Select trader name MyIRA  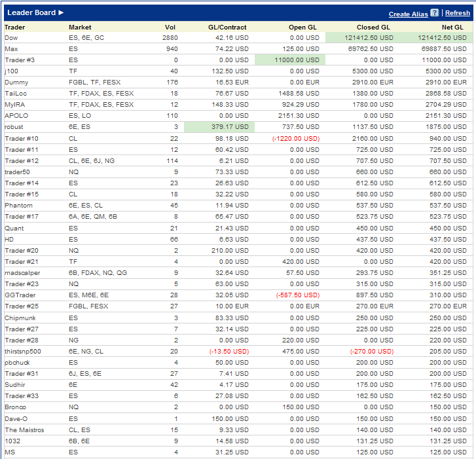15,105
